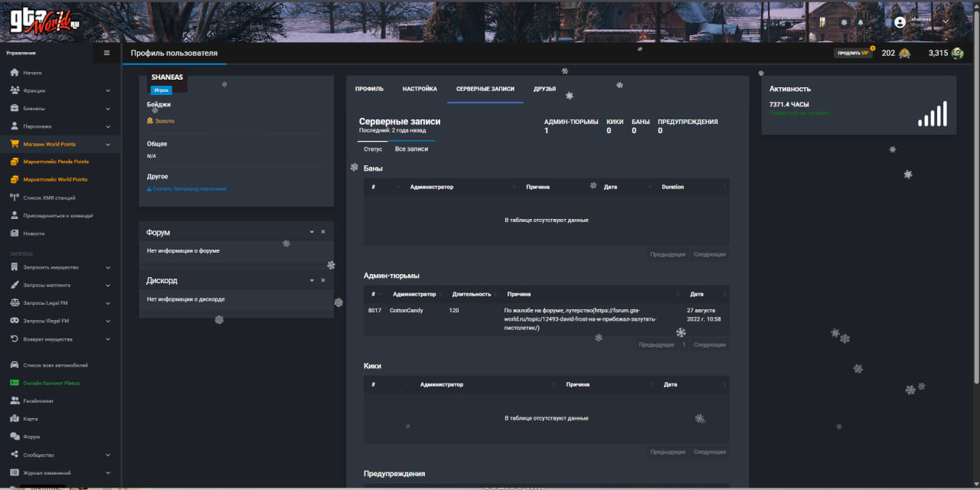Image resolution: width=980 pixels, height=490 pixels.
Task: Switch to the Настройка tab
Action: pos(420,89)
